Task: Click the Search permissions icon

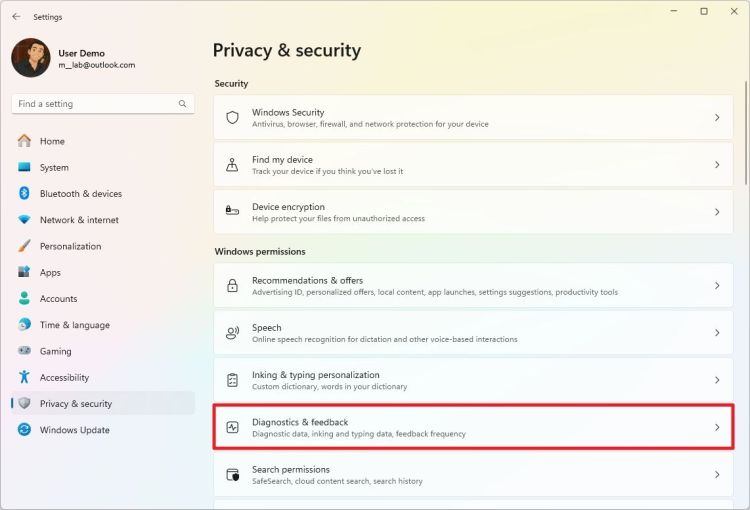Action: coord(233,474)
